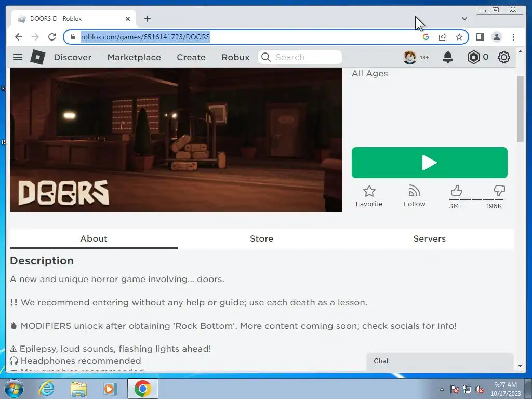Like the game with thumbs up
532x399 pixels.
click(x=456, y=191)
